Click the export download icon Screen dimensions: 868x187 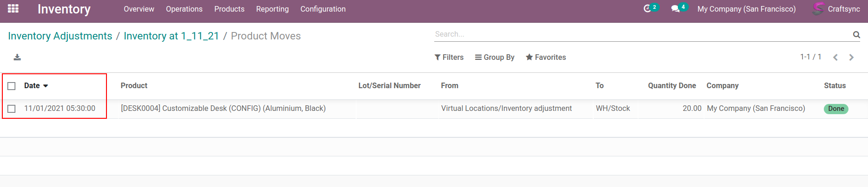(17, 57)
